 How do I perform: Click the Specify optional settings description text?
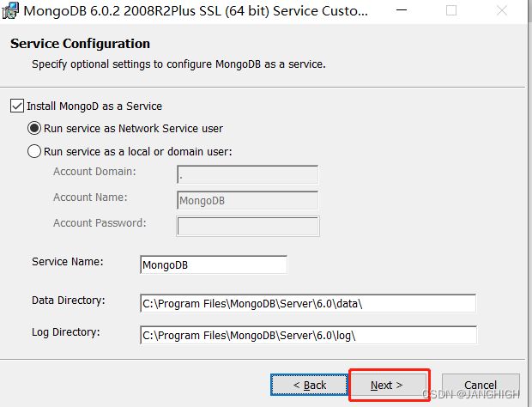(x=178, y=64)
